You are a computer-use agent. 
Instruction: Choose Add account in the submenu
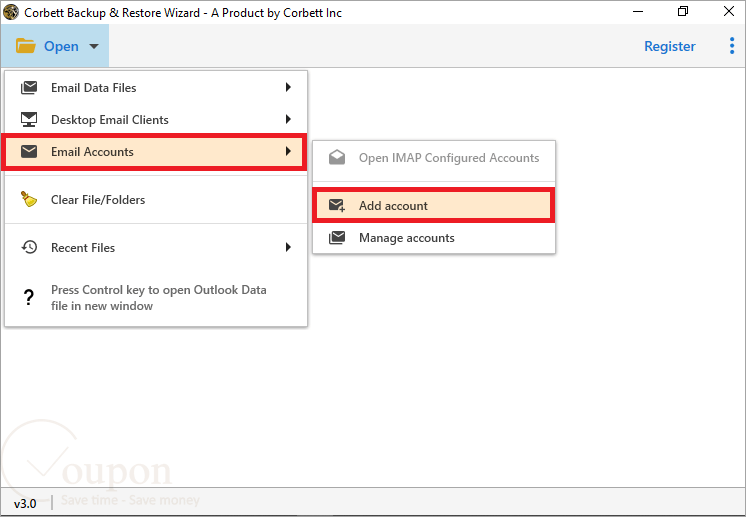pos(433,205)
